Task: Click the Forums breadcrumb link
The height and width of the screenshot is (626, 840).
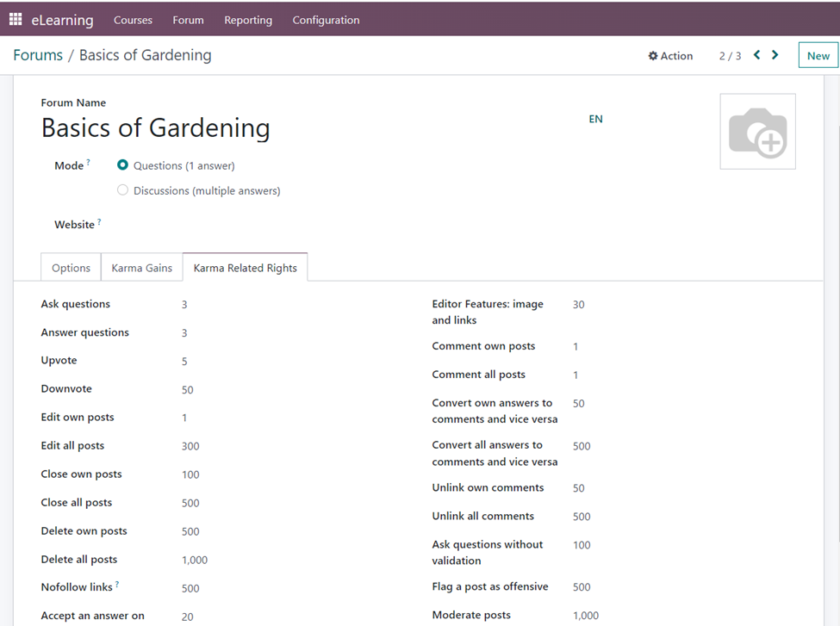Action: (x=38, y=55)
